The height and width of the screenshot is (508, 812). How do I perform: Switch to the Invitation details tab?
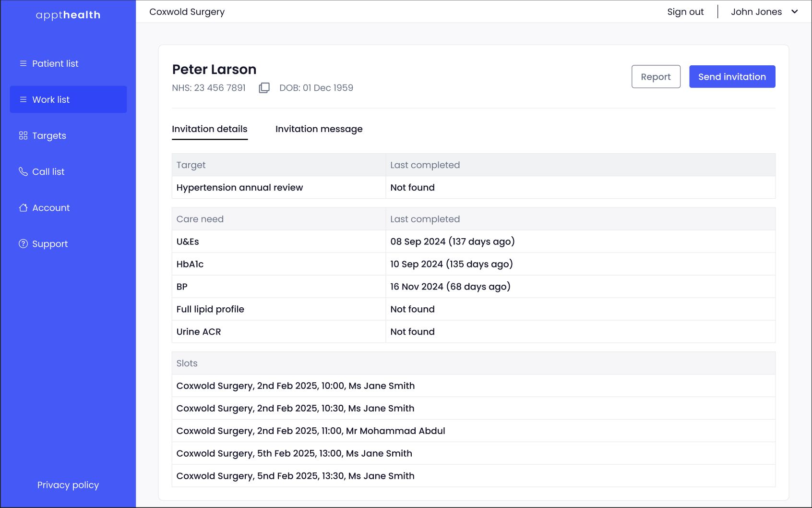(210, 129)
